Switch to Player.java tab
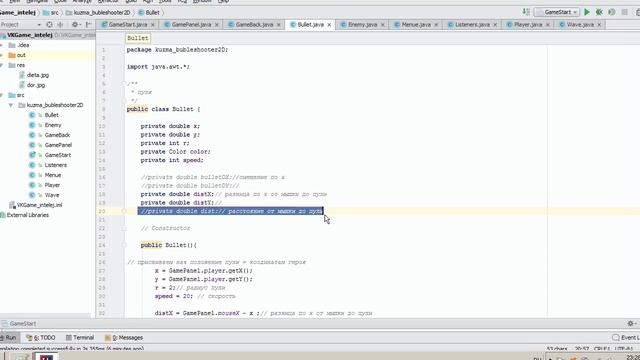This screenshot has height=360, width=640. click(528, 24)
